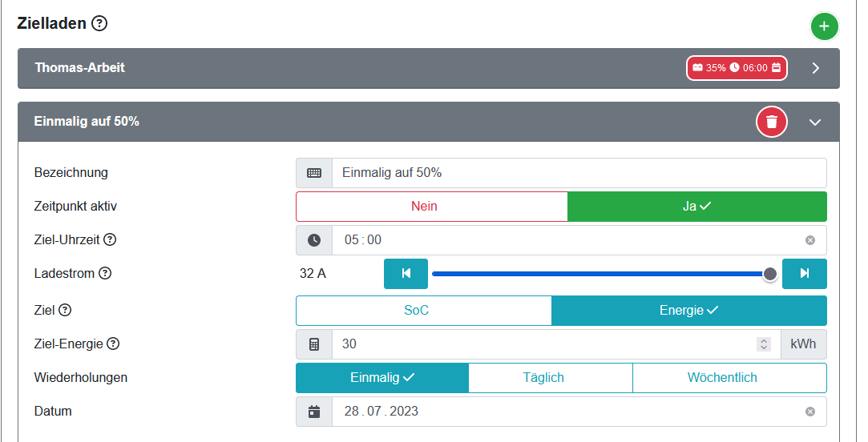Open help icon next to Zielladen heading
The image size is (868, 442).
pyautogui.click(x=99, y=24)
